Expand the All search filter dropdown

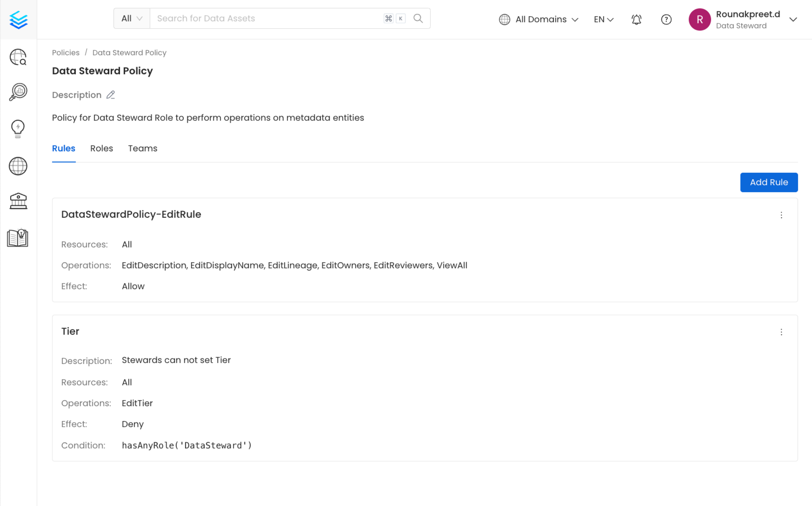(x=132, y=18)
